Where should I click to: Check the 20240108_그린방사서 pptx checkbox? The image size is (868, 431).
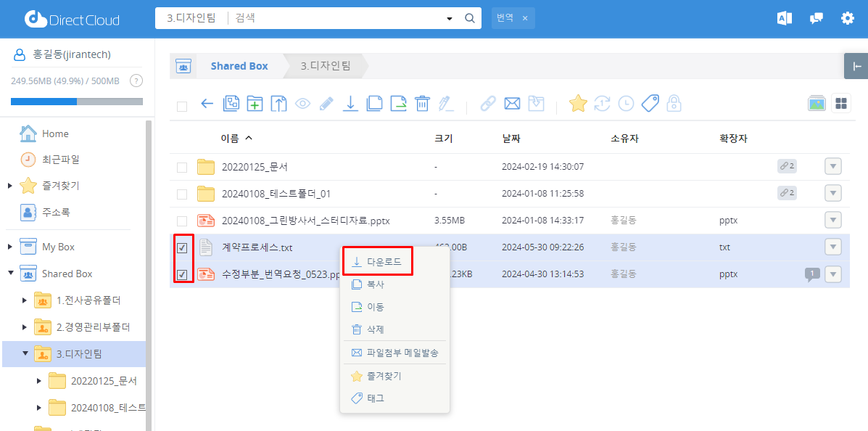(x=181, y=221)
